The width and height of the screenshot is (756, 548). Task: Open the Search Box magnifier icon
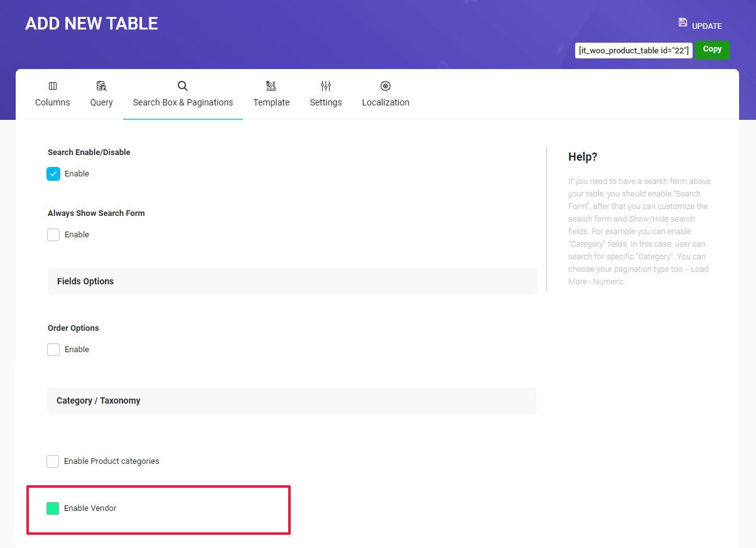[x=183, y=86]
